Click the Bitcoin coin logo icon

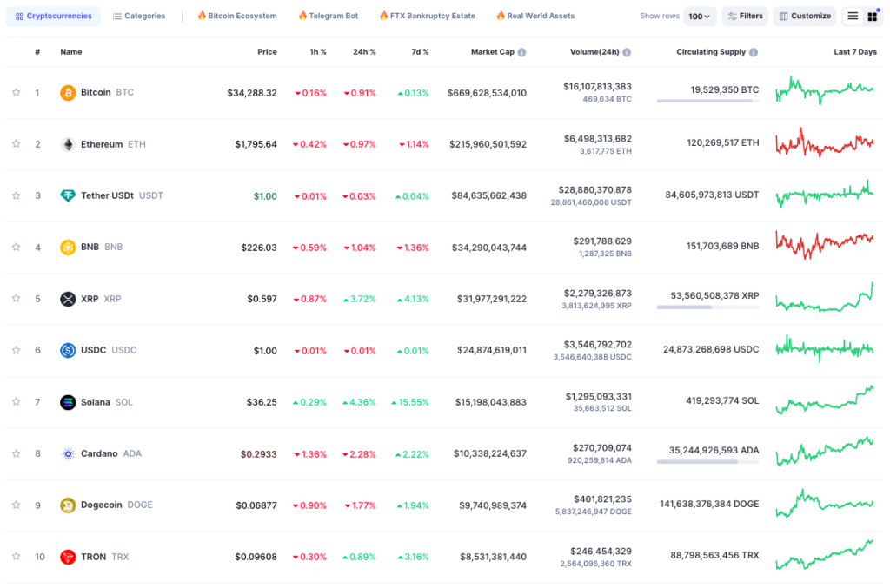pyautogui.click(x=68, y=92)
